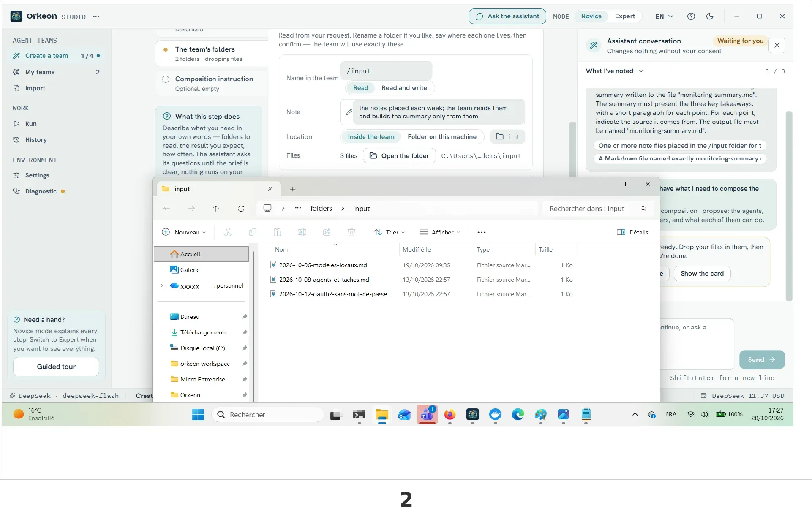This screenshot has width=812, height=519.
Task: Click the Copy icon in Explorer toolbar
Action: click(253, 232)
